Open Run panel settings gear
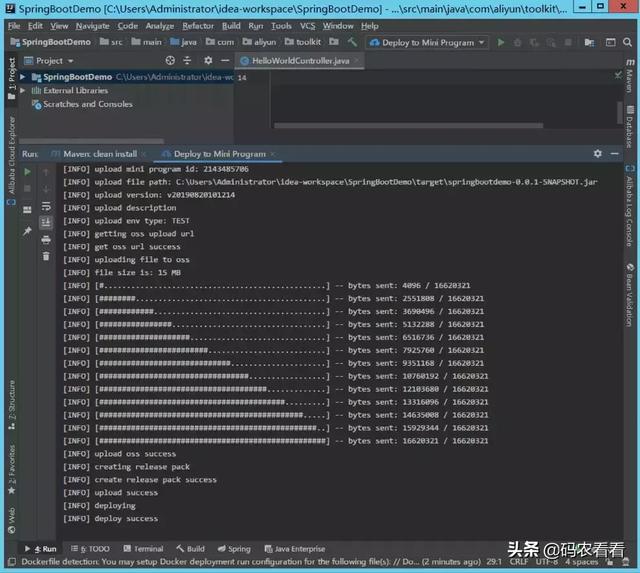 click(x=598, y=153)
